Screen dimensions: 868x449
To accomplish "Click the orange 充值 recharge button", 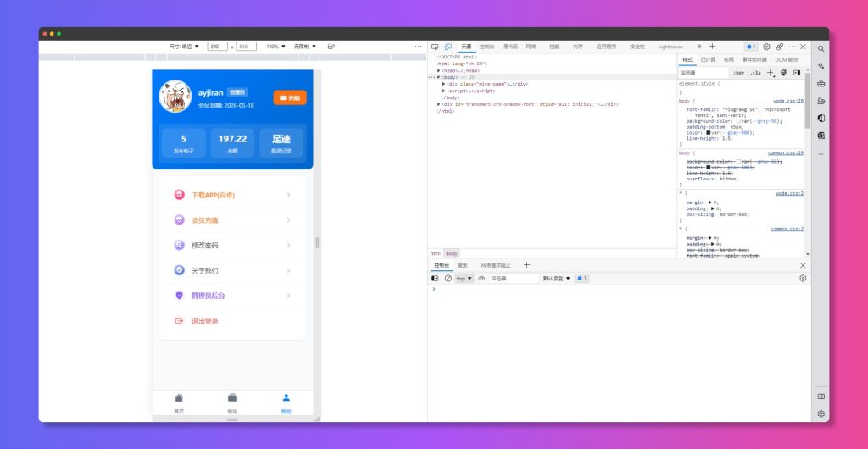I will coord(290,98).
